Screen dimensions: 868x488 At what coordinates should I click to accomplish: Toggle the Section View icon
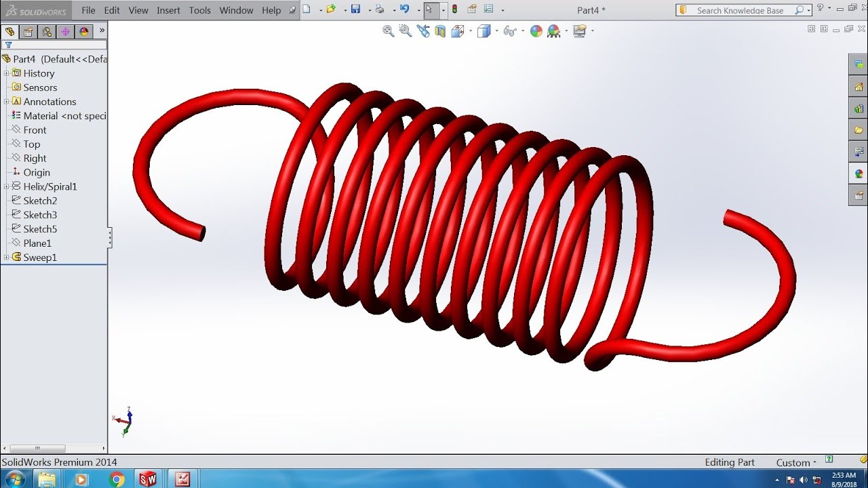click(440, 31)
